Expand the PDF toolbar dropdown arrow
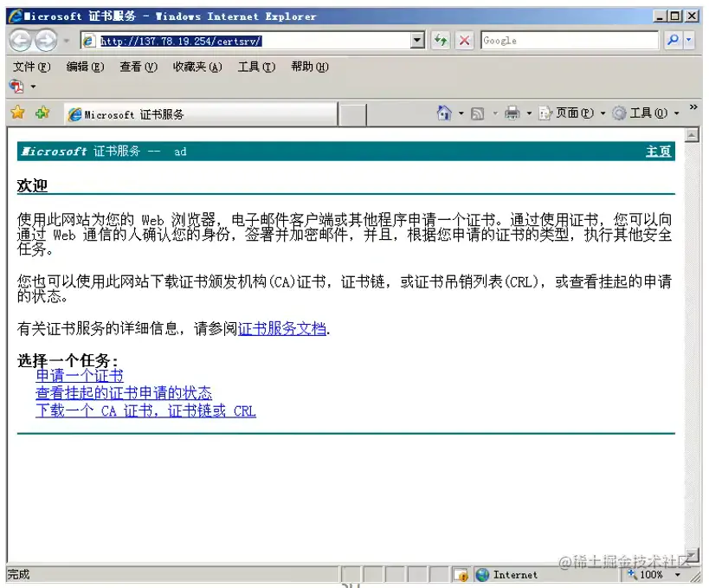The height and width of the screenshot is (588, 709). click(33, 87)
